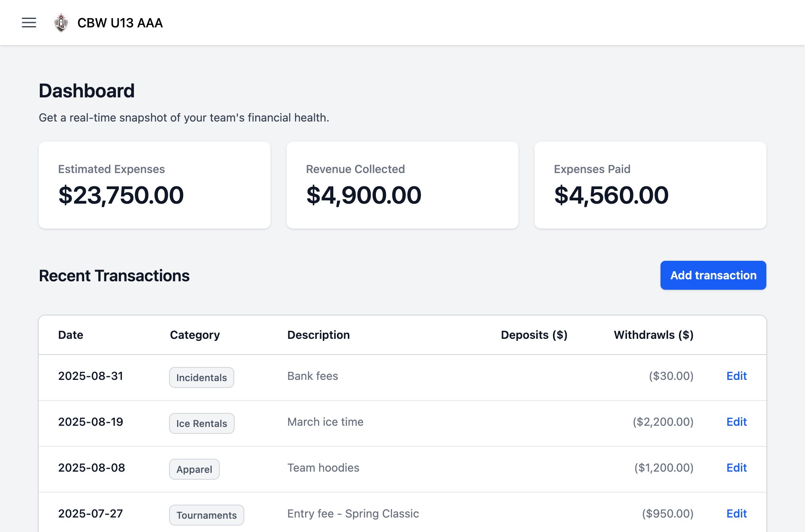Click the Ice Rentals category badge
805x532 pixels.
(202, 423)
